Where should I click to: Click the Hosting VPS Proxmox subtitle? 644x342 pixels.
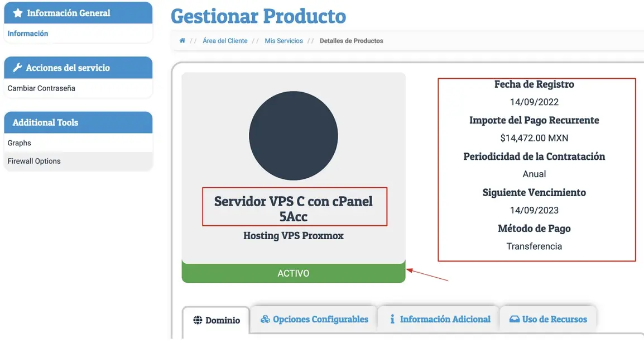[293, 235]
